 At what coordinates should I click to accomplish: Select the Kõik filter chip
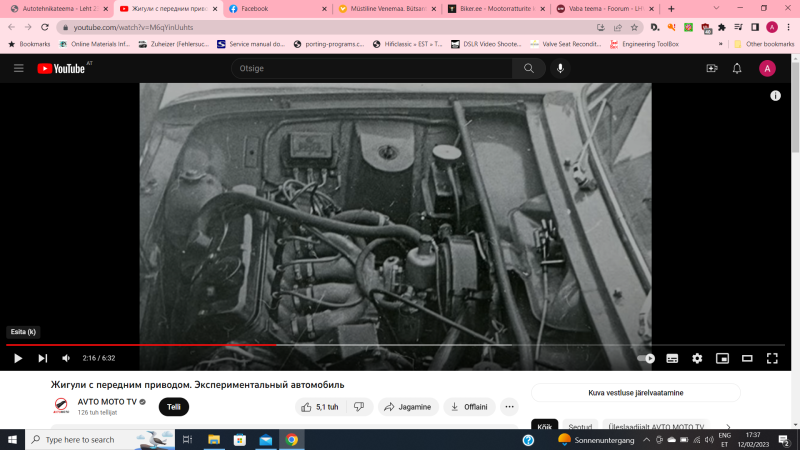[544, 425]
